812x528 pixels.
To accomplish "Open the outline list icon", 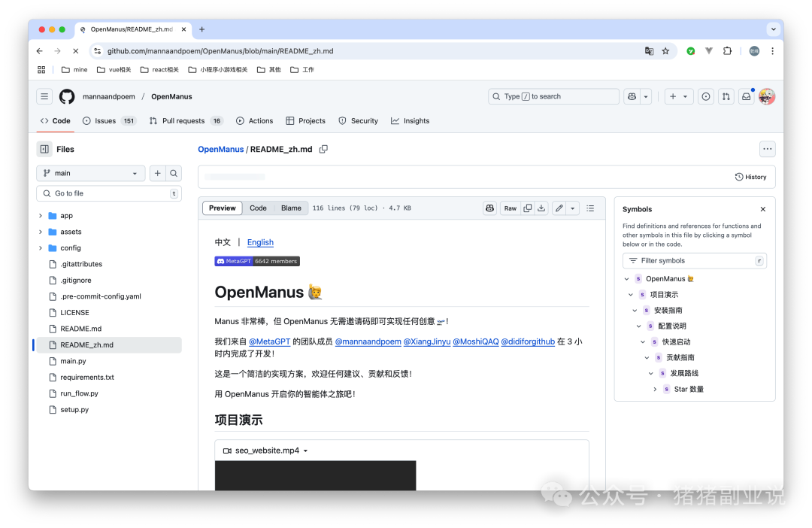I will (x=590, y=208).
